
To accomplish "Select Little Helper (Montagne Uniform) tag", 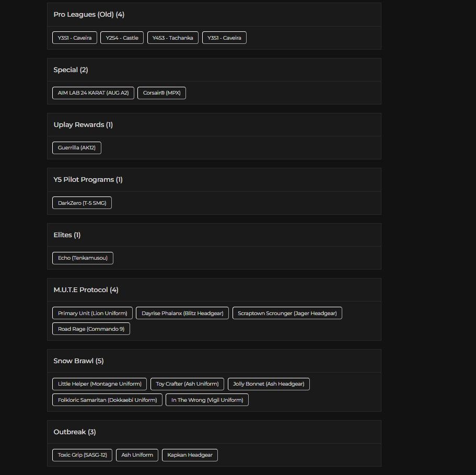I will coord(99,384).
